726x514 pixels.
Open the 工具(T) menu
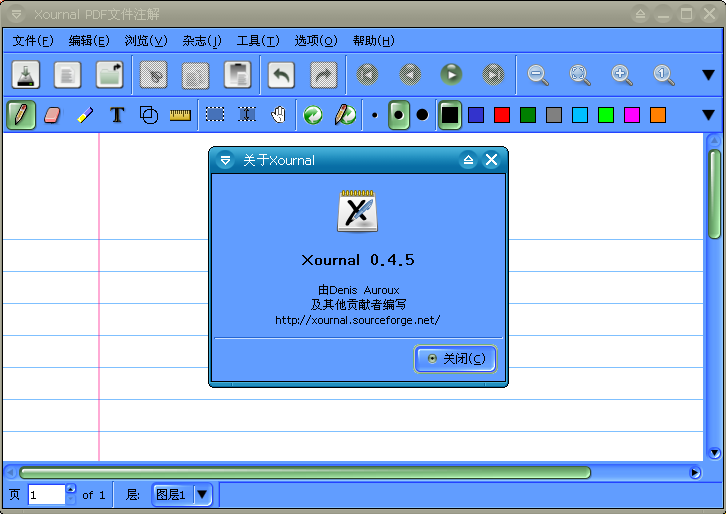[x=258, y=41]
